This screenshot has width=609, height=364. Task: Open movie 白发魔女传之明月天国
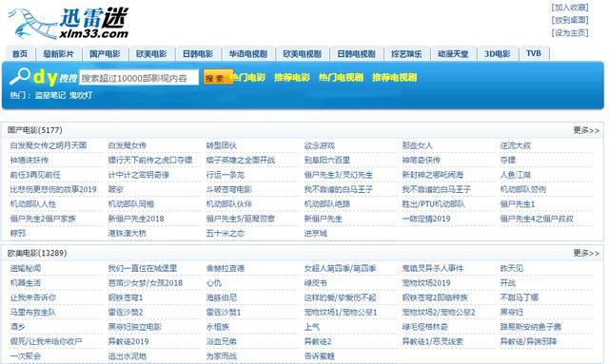point(49,145)
